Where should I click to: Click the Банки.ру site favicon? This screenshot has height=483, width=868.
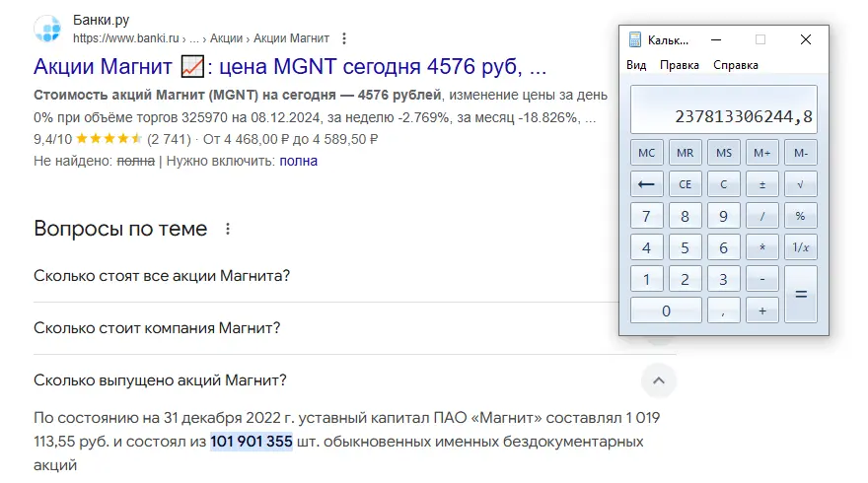(48, 29)
